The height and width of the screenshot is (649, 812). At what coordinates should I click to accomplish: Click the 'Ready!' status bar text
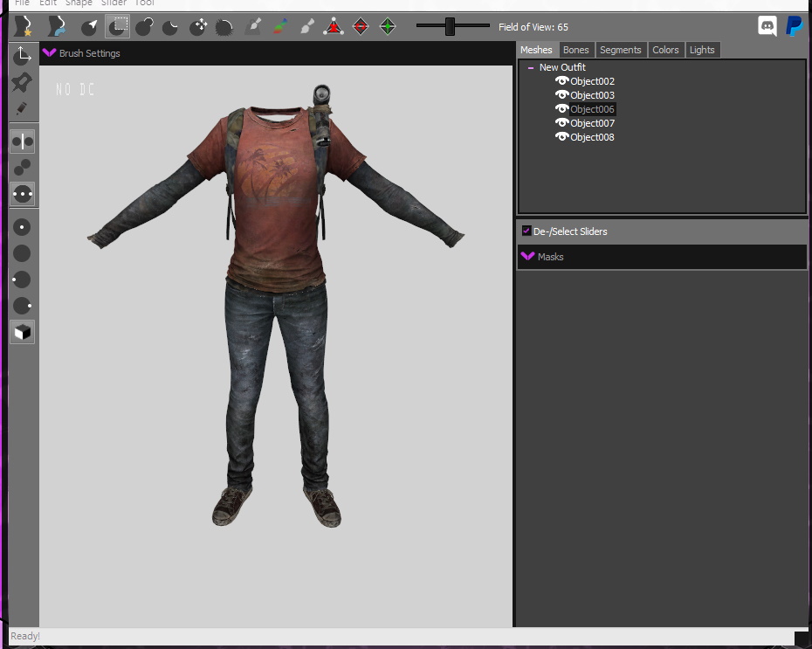point(24,636)
